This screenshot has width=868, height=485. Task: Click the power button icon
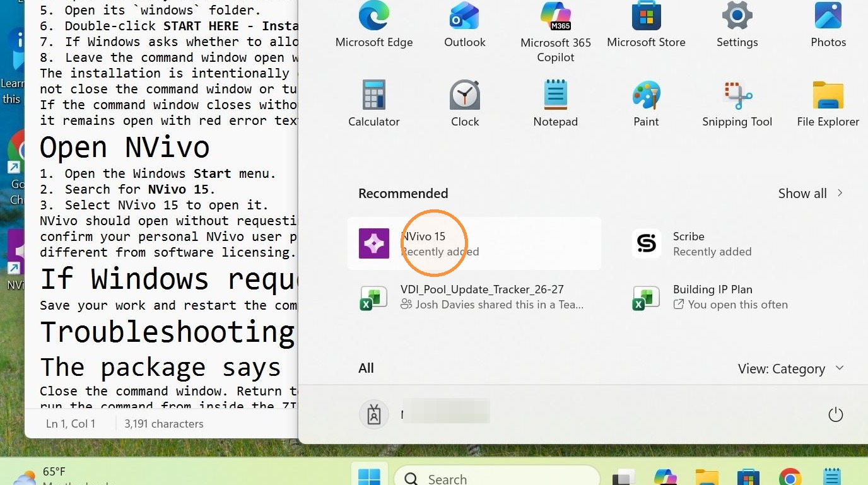[x=836, y=415]
